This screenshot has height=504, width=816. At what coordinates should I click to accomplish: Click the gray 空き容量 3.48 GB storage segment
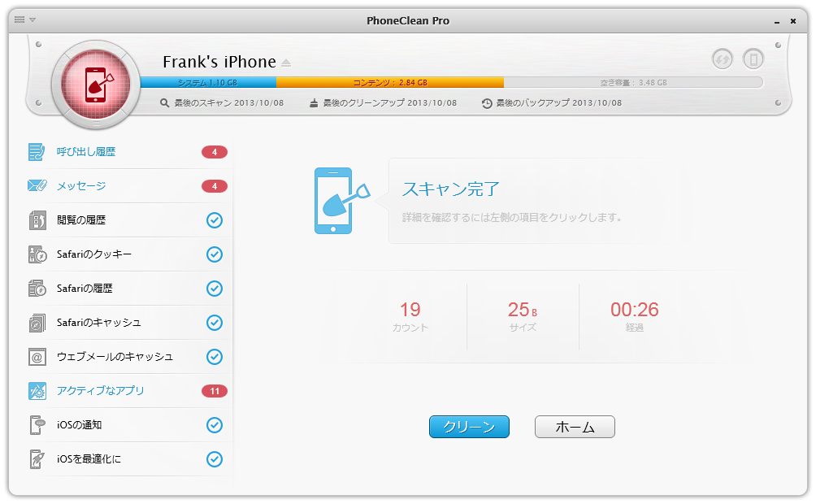[x=633, y=82]
